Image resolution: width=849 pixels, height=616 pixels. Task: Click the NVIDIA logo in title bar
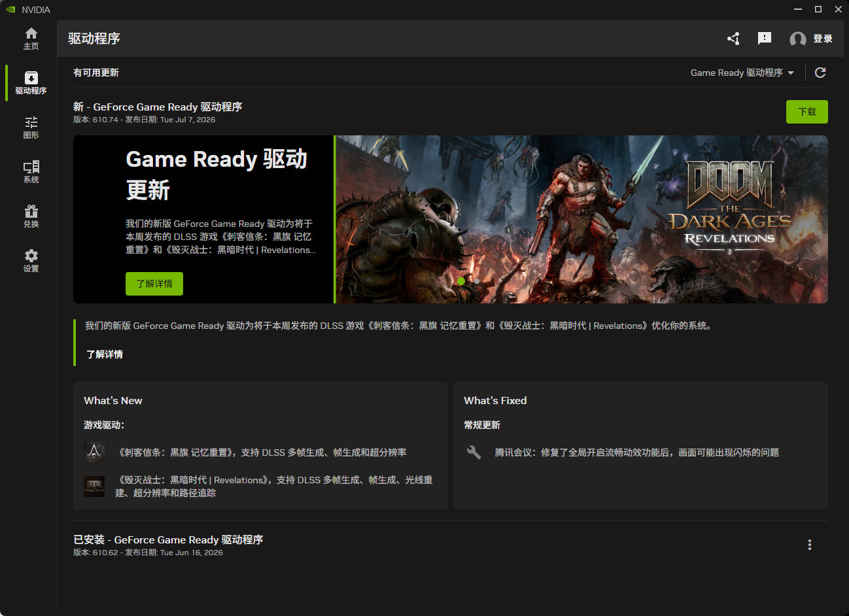click(10, 9)
